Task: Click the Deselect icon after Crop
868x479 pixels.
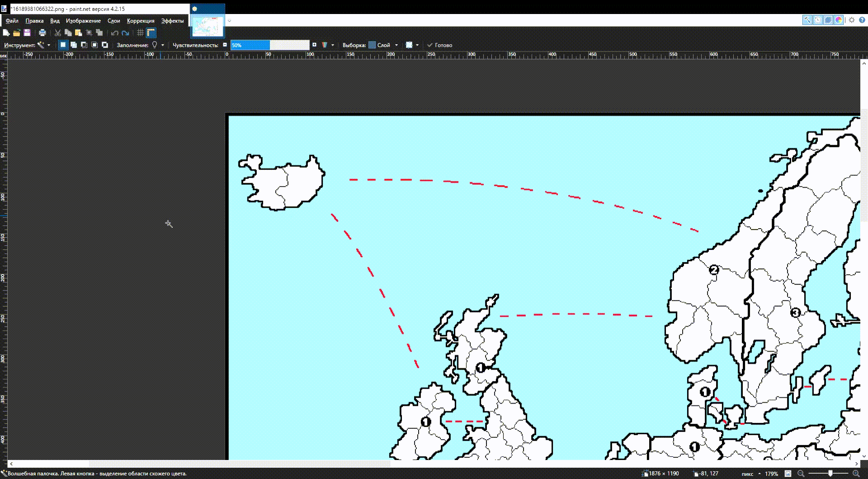Action: point(99,33)
